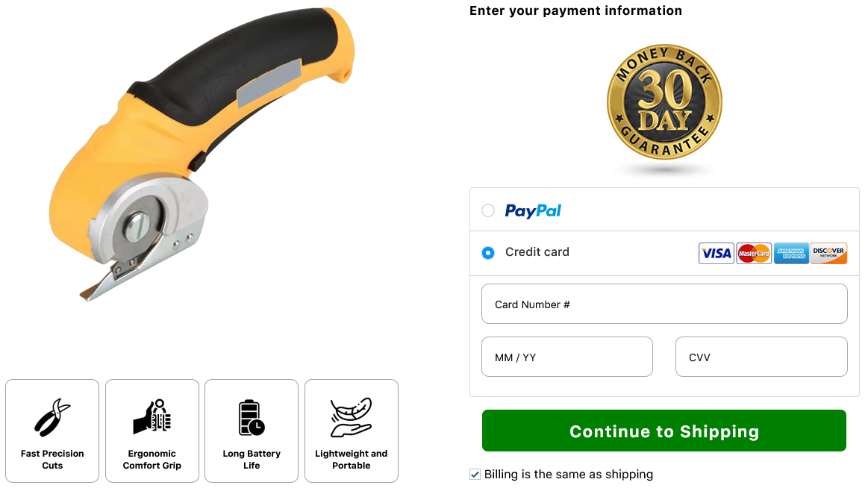Image resolution: width=868 pixels, height=488 pixels.
Task: Click the Credit card label text
Action: click(x=537, y=251)
